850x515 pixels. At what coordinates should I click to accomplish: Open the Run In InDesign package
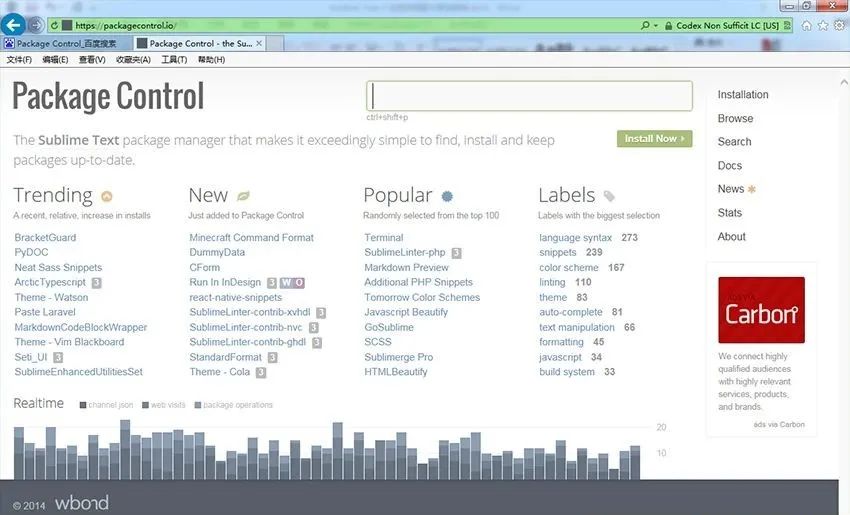tap(225, 282)
